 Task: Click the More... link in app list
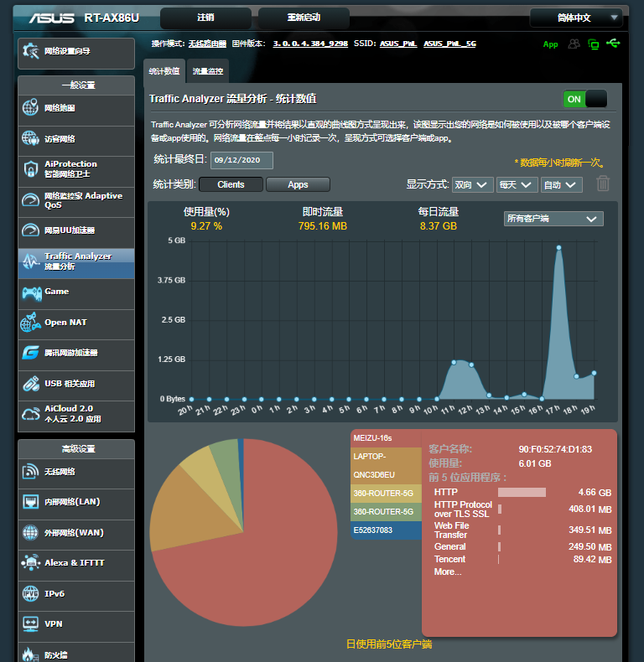pyautogui.click(x=448, y=571)
